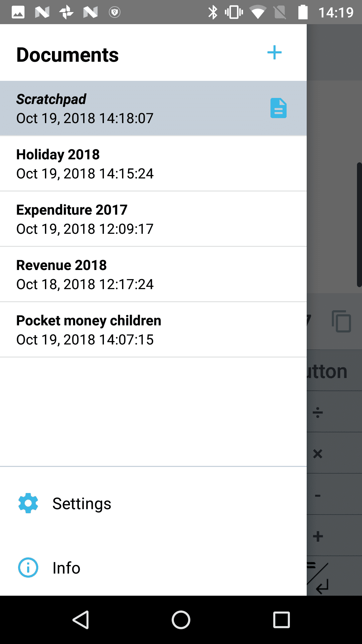Viewport: 362px width, 644px height.
Task: Tap the copy icon behind the drawer
Action: (341, 322)
